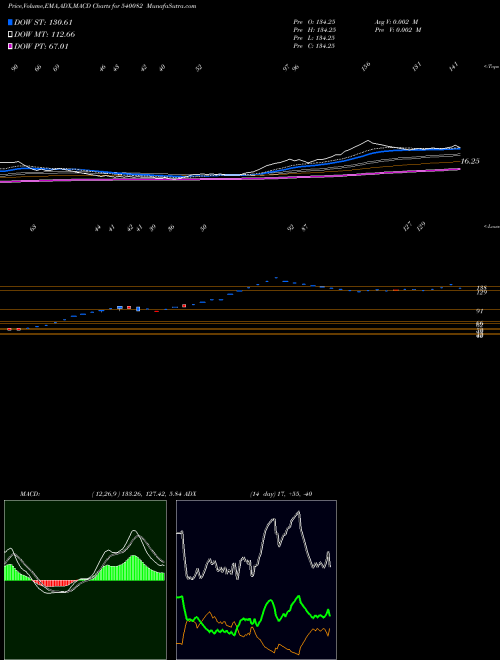Click the 'Pre L: 134.25' value

(314, 38)
